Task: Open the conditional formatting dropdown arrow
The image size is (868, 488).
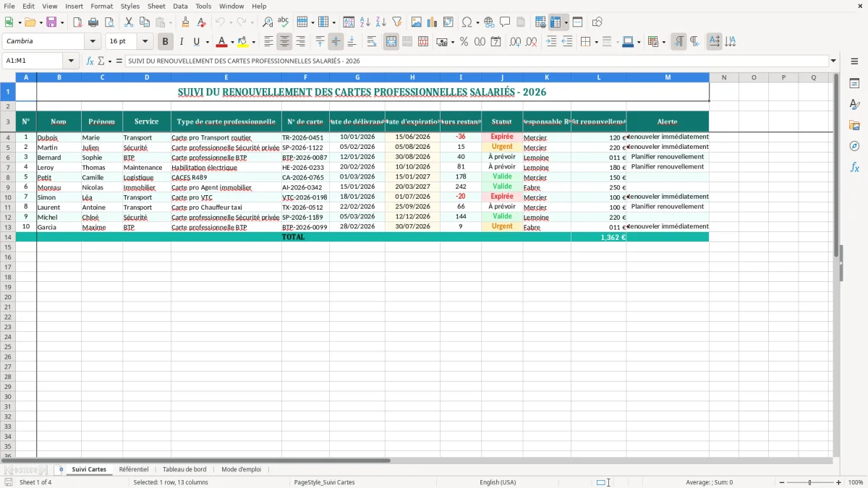Action: (664, 42)
